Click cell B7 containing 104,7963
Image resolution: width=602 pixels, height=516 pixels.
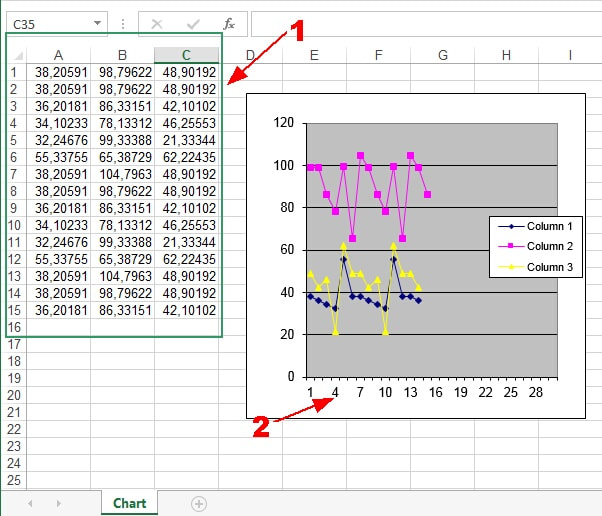(x=122, y=174)
